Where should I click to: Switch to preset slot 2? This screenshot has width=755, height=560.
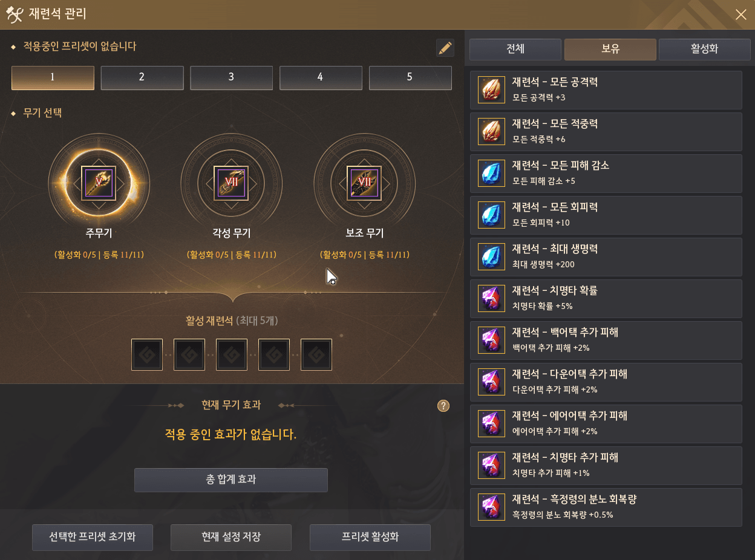coord(142,77)
